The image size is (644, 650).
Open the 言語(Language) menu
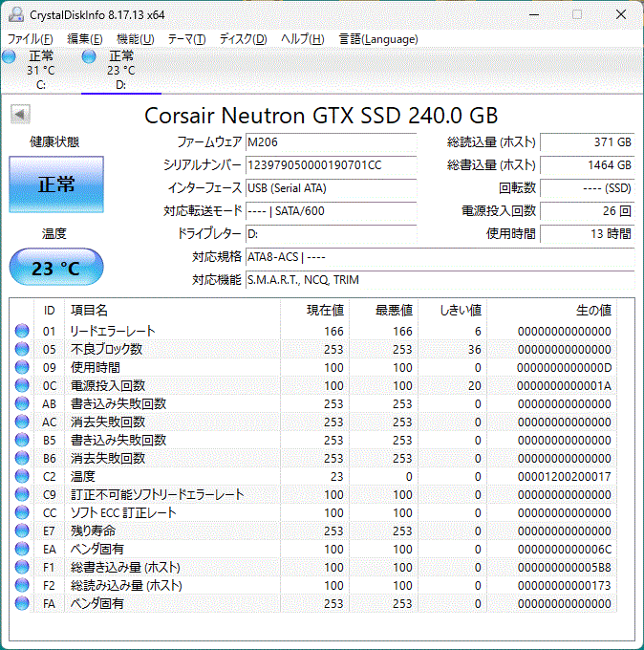pyautogui.click(x=378, y=39)
